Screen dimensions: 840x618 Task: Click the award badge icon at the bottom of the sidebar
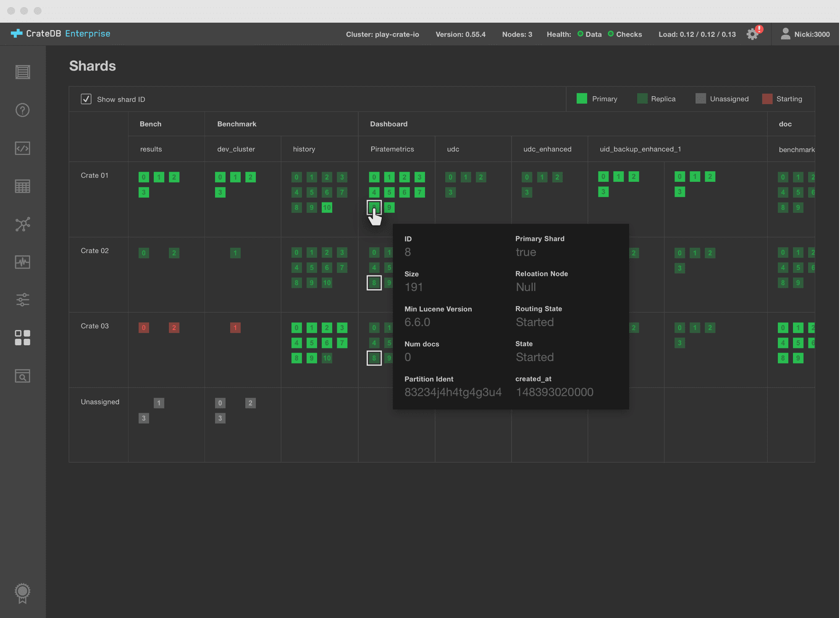tap(23, 592)
